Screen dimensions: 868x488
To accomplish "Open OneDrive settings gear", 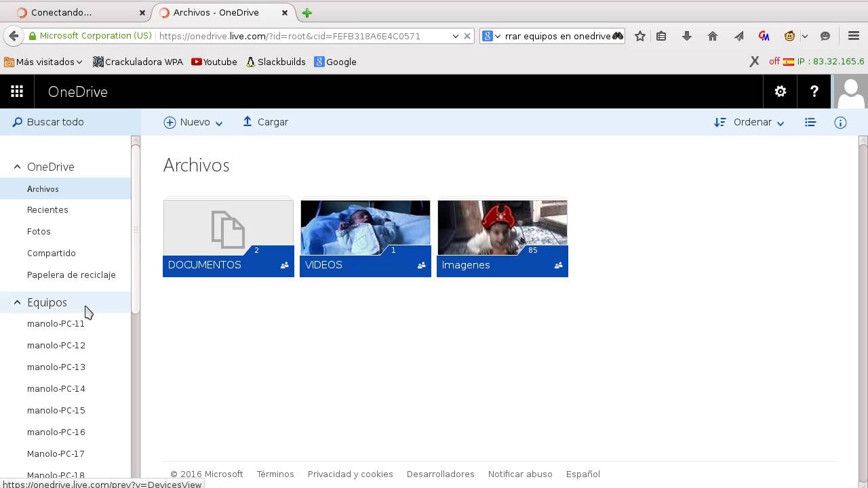I will tap(781, 91).
